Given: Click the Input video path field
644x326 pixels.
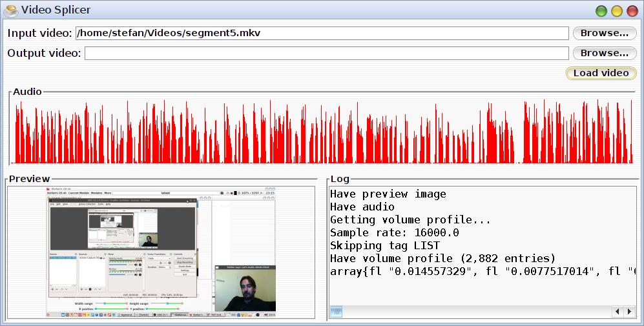Looking at the screenshot, I should pyautogui.click(x=321, y=33).
